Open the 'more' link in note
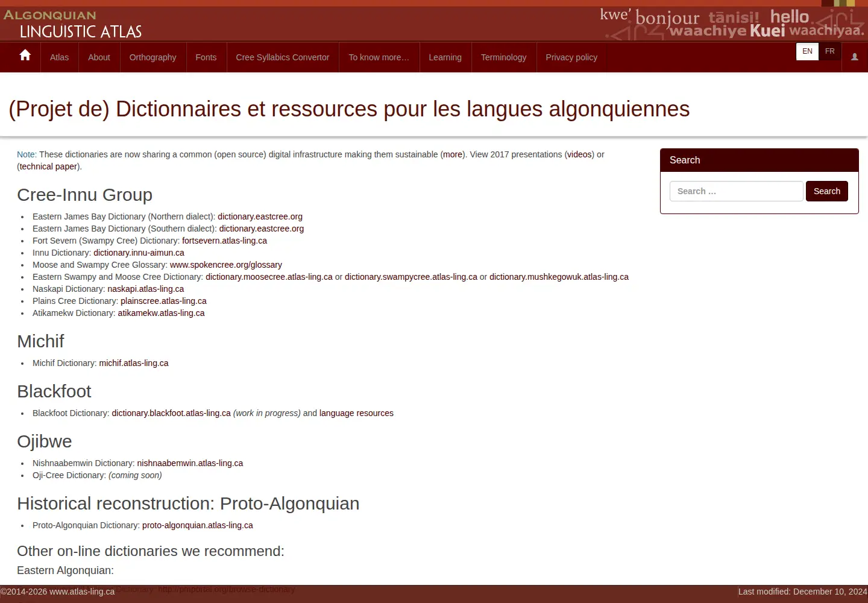This screenshot has width=868, height=603. [453, 154]
